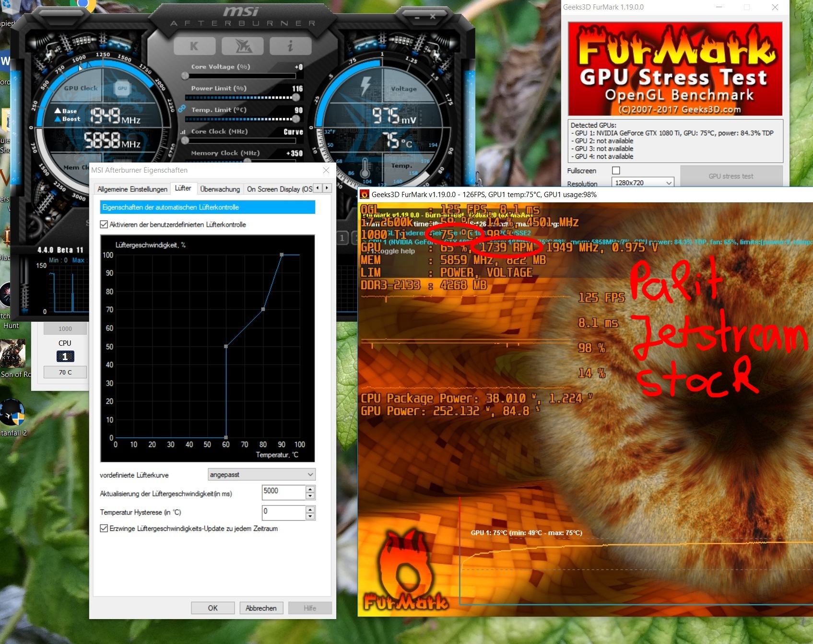Decrease the Temperatur Hysterese stepper value
Screen dimensions: 813x644
click(x=310, y=516)
